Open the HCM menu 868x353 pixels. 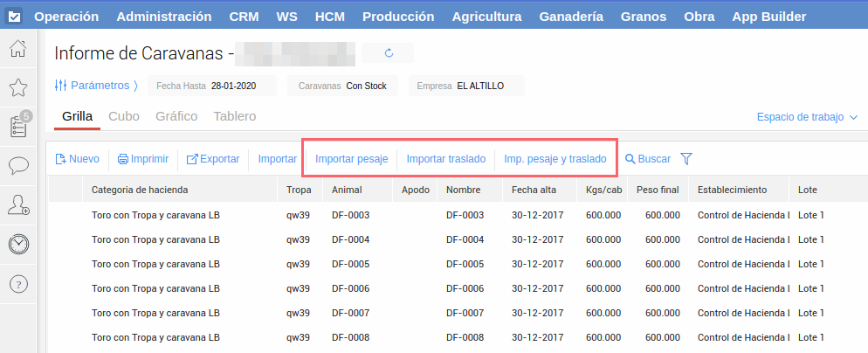click(x=330, y=17)
